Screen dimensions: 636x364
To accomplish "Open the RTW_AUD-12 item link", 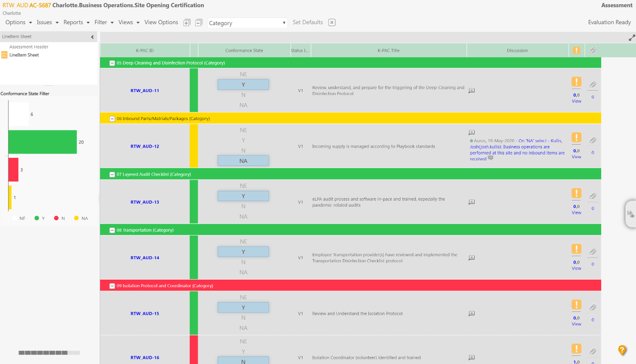I will coord(145,146).
